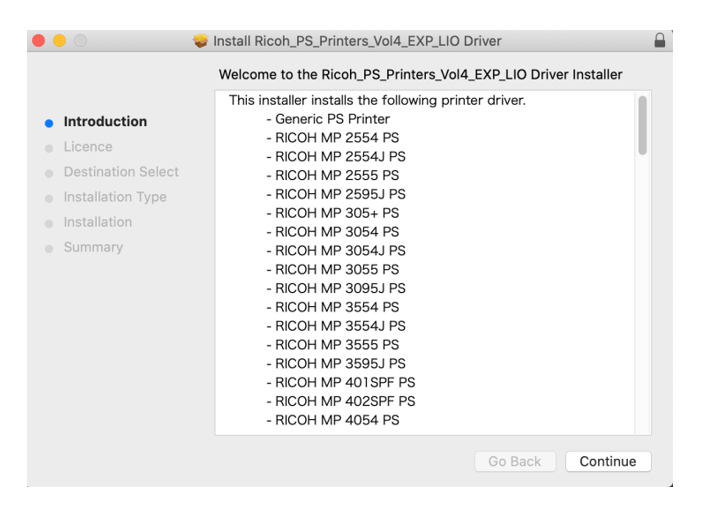The height and width of the screenshot is (519, 703).
Task: Click the RICOH MP 305+ PS entry
Action: [333, 213]
